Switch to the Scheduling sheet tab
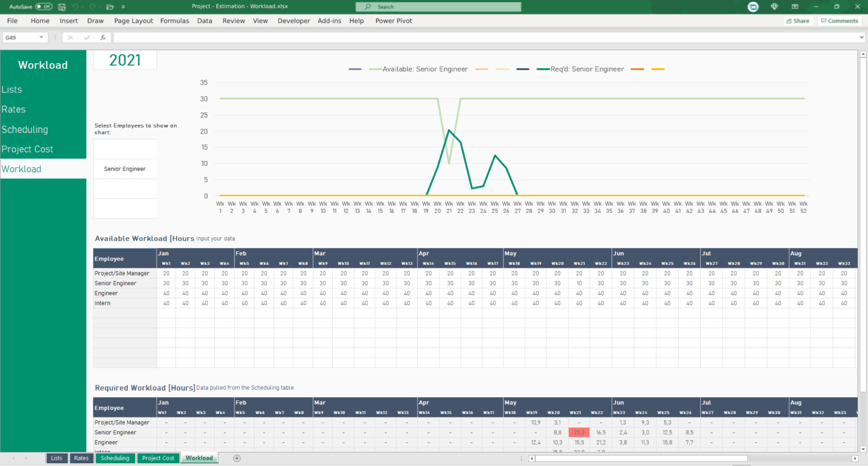The width and height of the screenshot is (868, 466). 115,458
